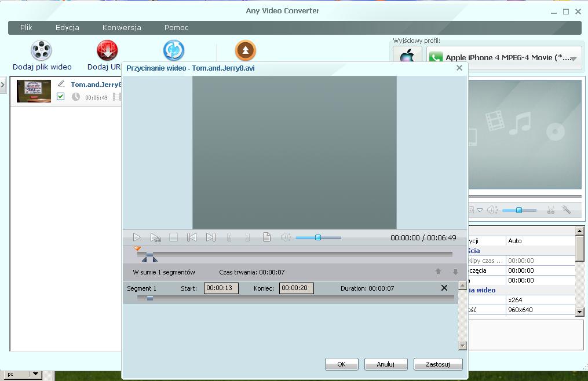Adjust the trimming dialog volume slider
This screenshot has width=588, height=381.
pos(318,237)
